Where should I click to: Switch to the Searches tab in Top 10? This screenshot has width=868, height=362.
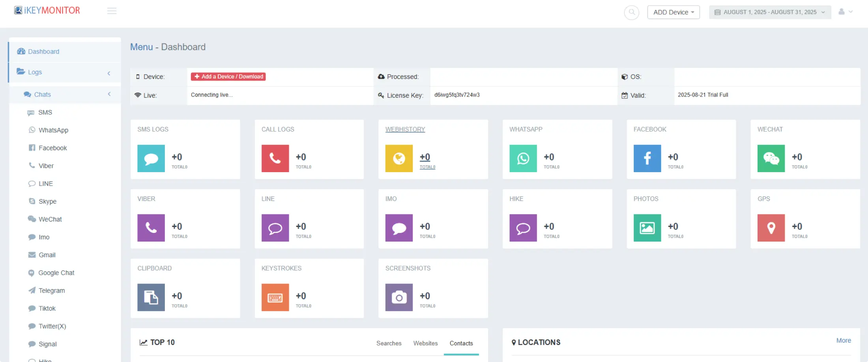tap(389, 343)
